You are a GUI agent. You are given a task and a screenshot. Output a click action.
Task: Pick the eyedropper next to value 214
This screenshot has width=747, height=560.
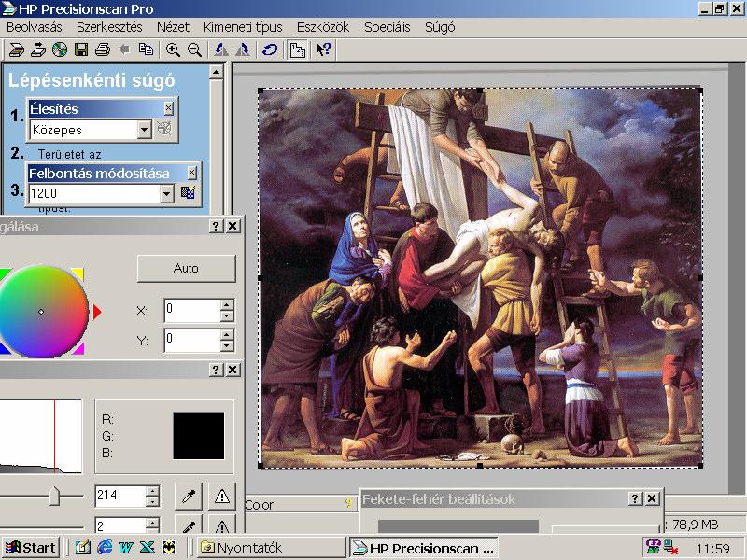tap(189, 497)
